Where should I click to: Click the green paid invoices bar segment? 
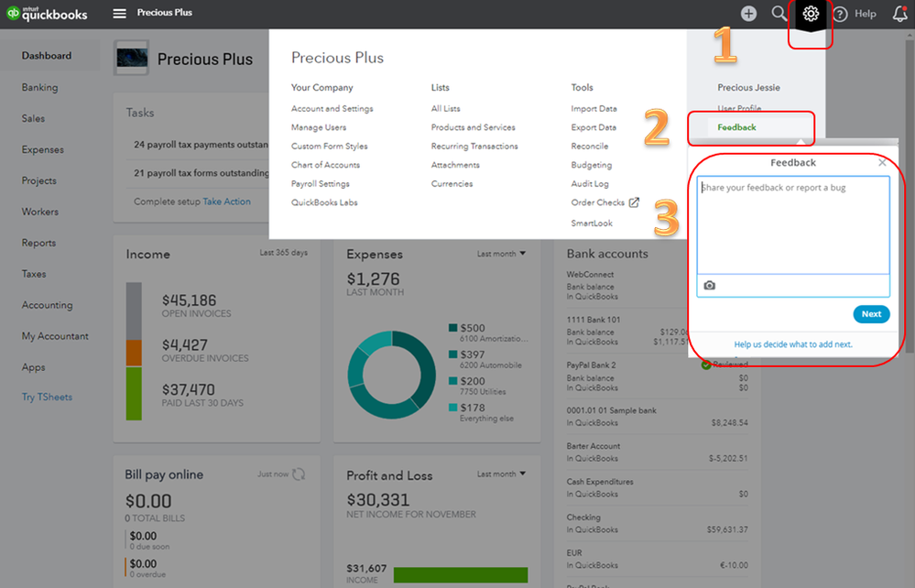[x=134, y=394]
